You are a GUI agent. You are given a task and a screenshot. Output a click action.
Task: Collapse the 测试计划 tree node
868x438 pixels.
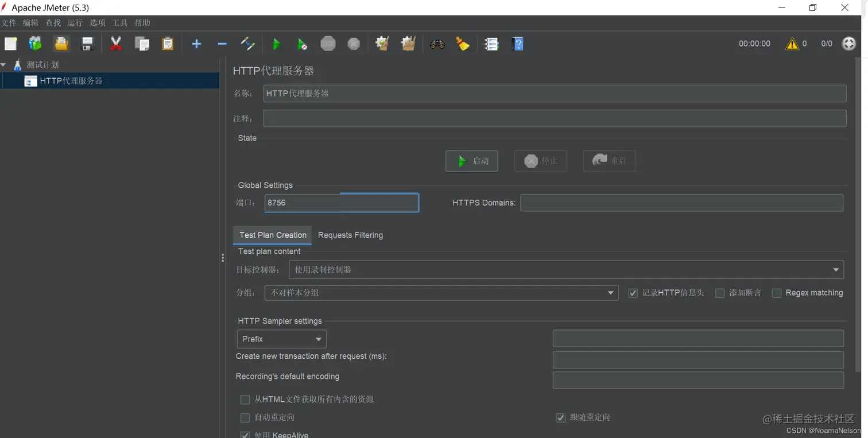[x=4, y=65]
